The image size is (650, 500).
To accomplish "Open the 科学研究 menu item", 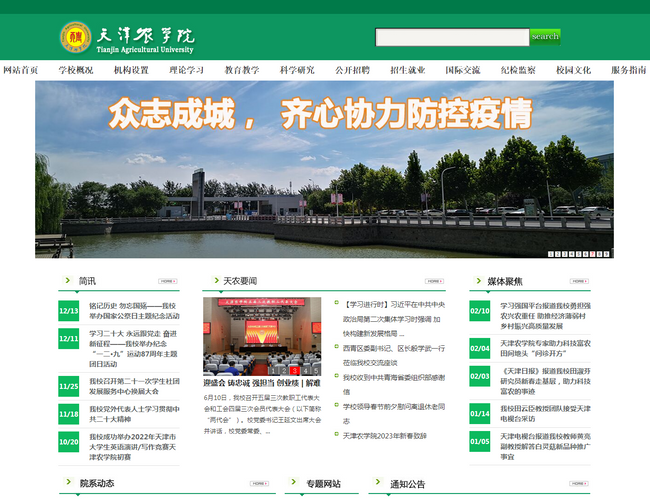I will coord(297,70).
